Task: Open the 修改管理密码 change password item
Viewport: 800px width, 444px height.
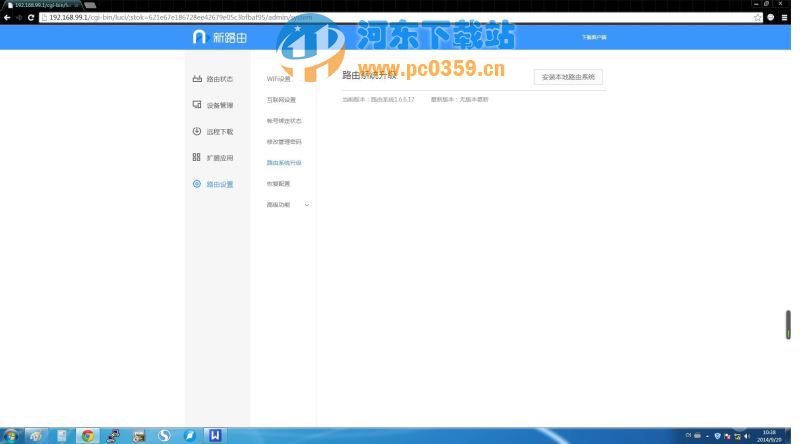Action: click(284, 142)
